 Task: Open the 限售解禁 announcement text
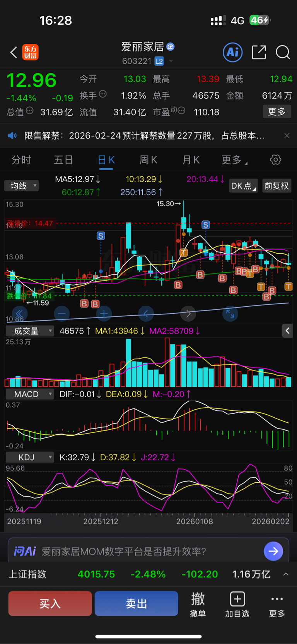[x=144, y=136]
